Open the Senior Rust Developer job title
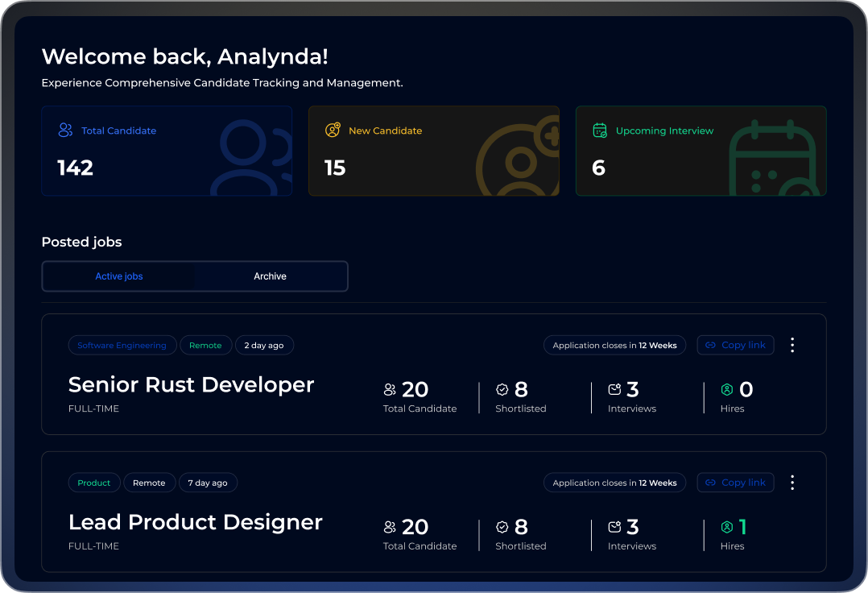 [x=191, y=385]
